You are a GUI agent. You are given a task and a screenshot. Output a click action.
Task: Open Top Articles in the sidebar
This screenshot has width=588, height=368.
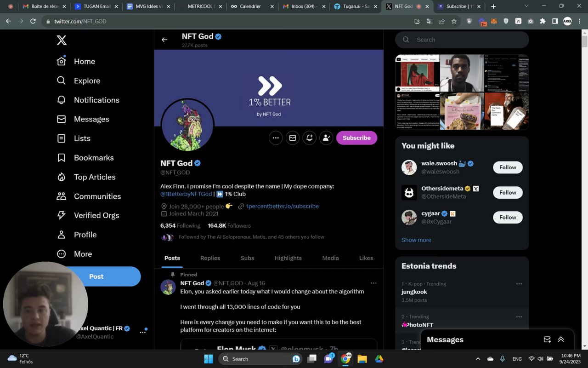[x=86, y=177]
